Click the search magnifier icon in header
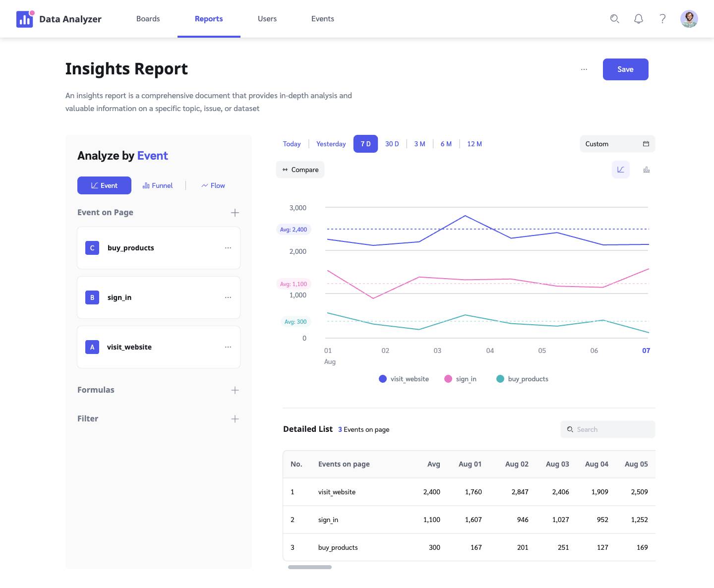 pos(614,19)
